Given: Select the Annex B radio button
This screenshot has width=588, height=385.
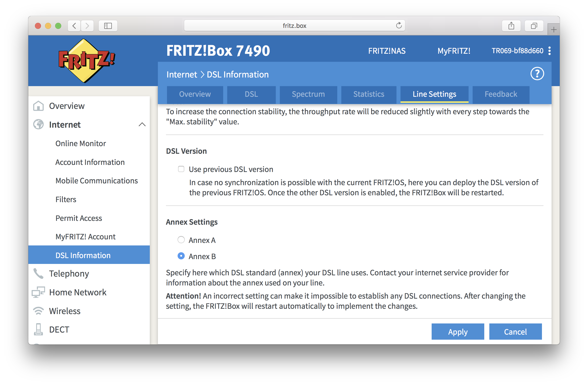Looking at the screenshot, I should [181, 256].
